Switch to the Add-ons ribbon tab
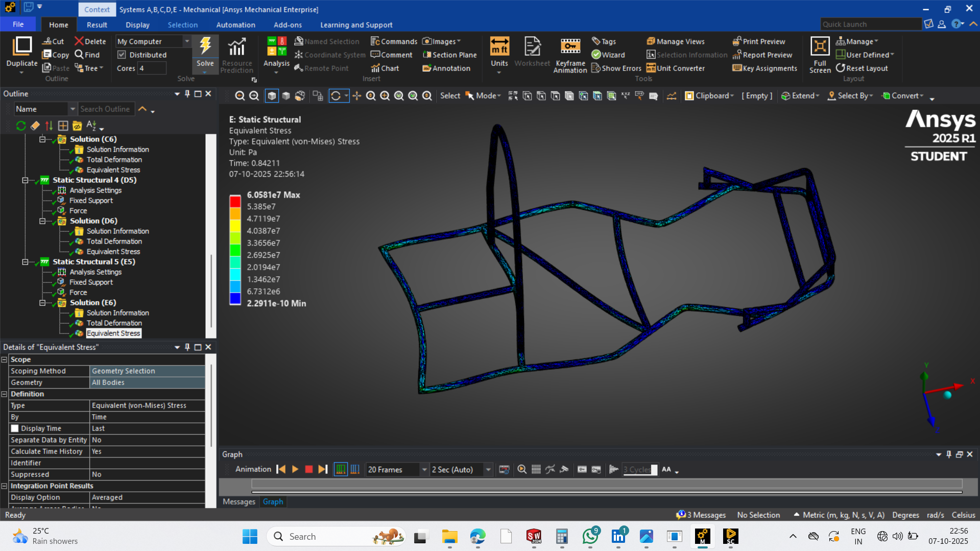The height and width of the screenshot is (551, 980). point(288,25)
